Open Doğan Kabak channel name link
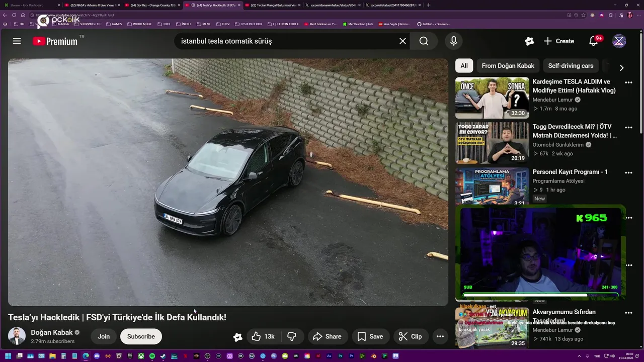 (x=52, y=332)
